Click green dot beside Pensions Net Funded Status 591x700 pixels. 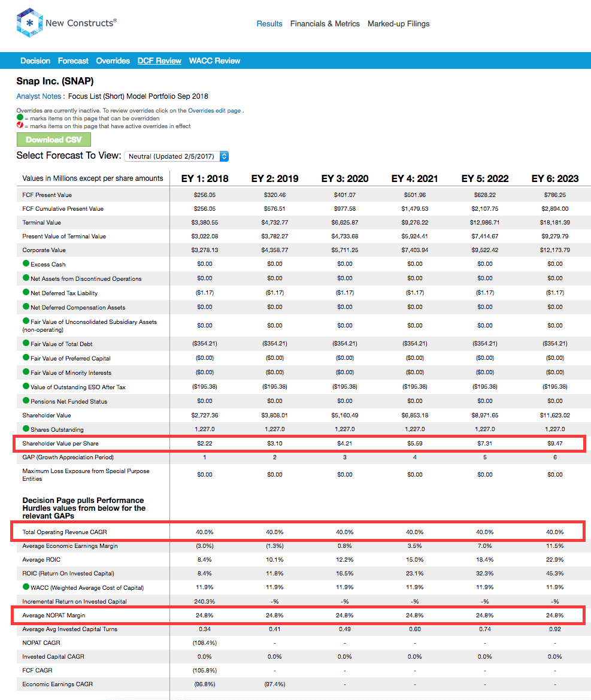pos(26,401)
